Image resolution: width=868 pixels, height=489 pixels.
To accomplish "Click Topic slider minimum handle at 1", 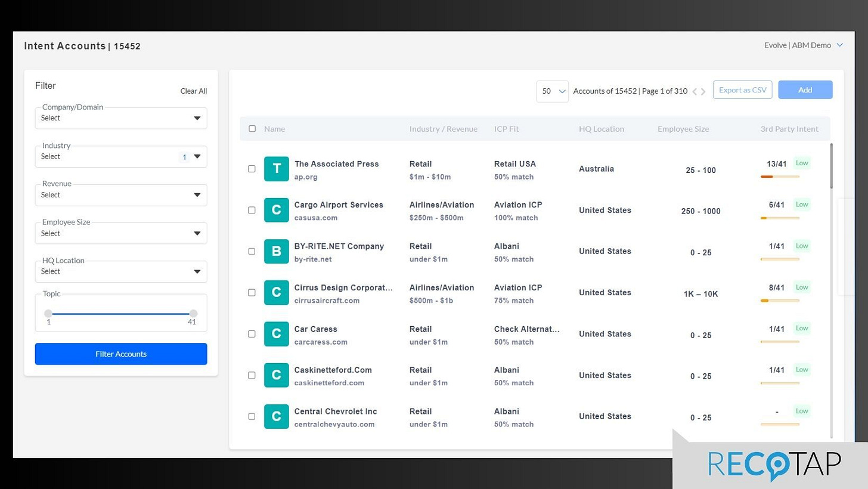I will (48, 314).
